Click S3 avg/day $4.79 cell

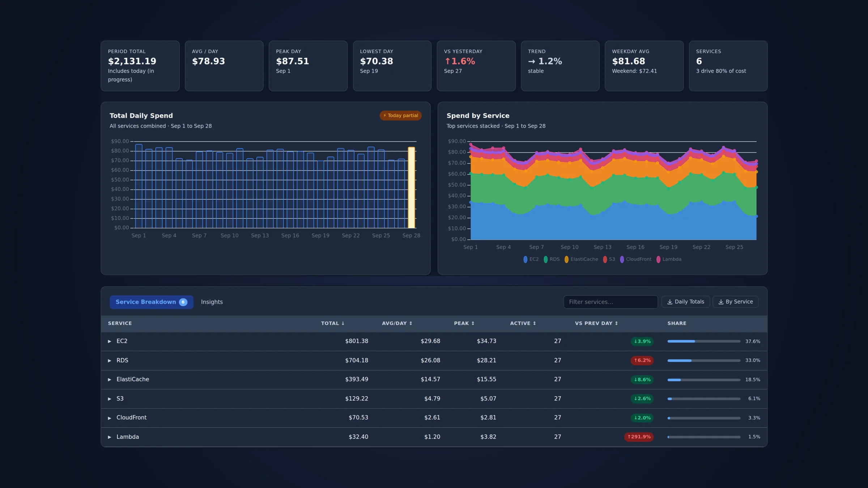click(432, 399)
